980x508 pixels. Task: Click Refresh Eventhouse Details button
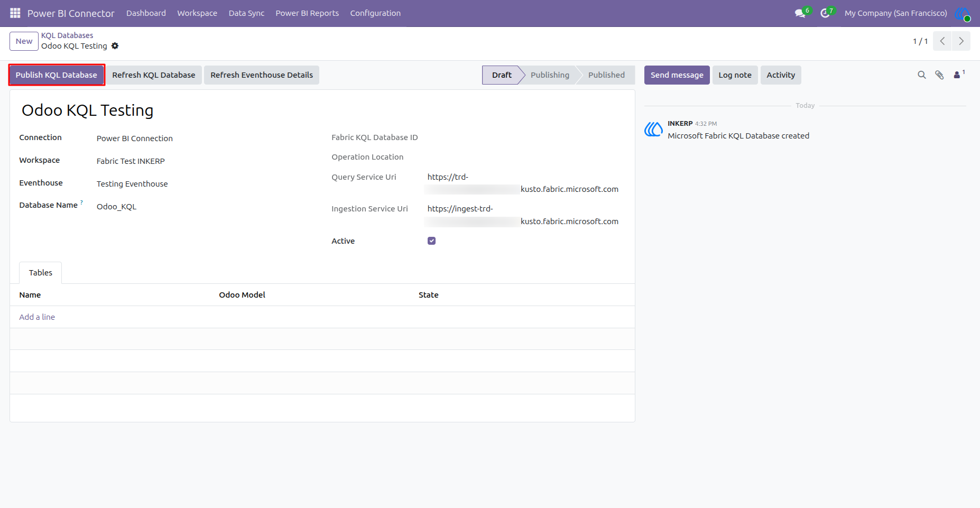(x=262, y=75)
